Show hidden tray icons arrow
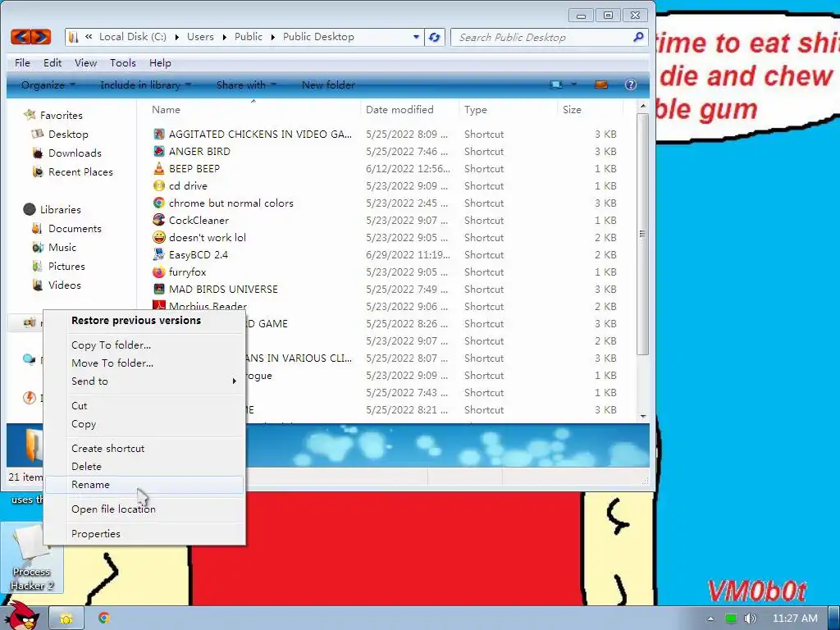The height and width of the screenshot is (630, 840). coord(710,619)
